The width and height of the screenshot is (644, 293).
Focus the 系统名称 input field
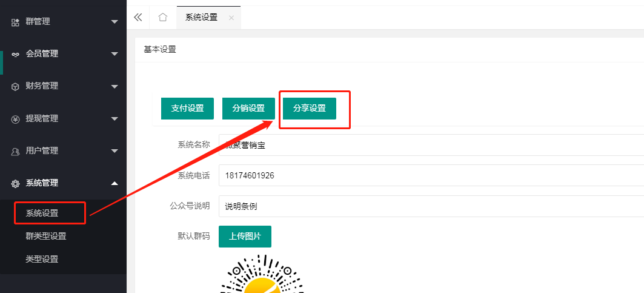point(431,145)
